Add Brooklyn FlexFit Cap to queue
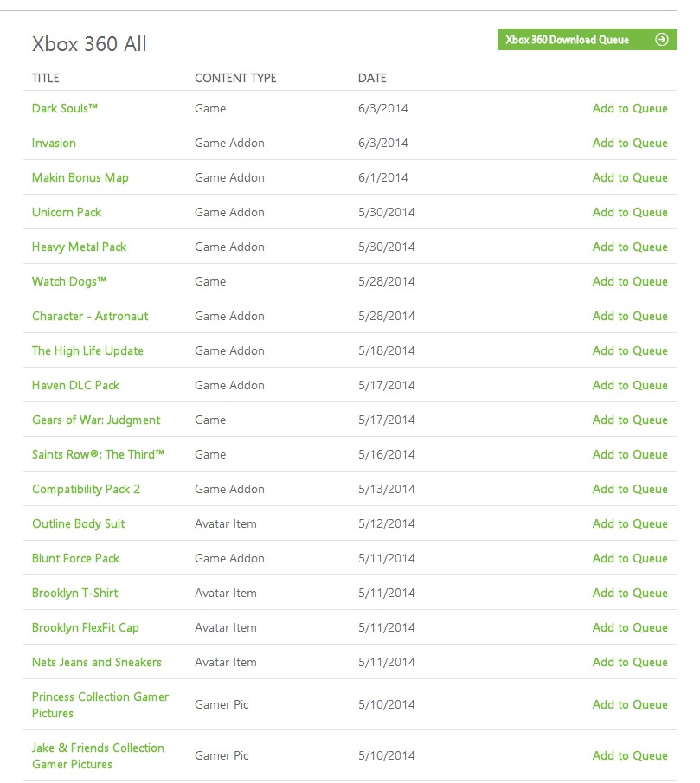The width and height of the screenshot is (700, 783). 630,628
